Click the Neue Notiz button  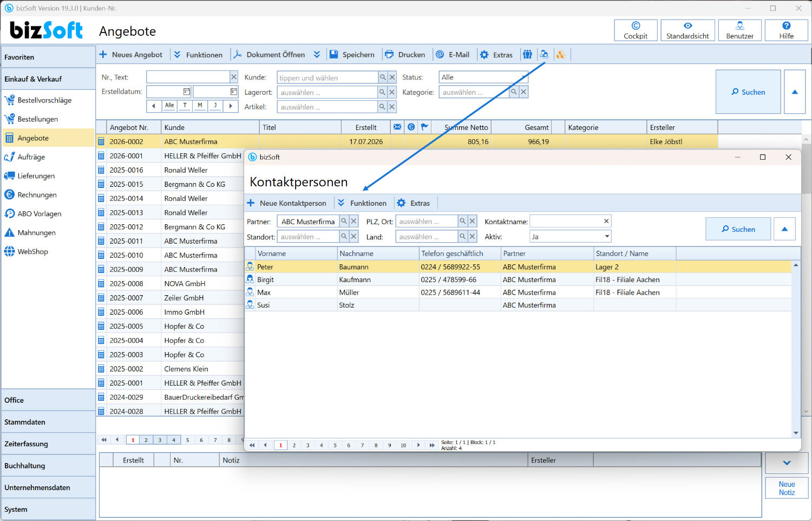click(787, 488)
